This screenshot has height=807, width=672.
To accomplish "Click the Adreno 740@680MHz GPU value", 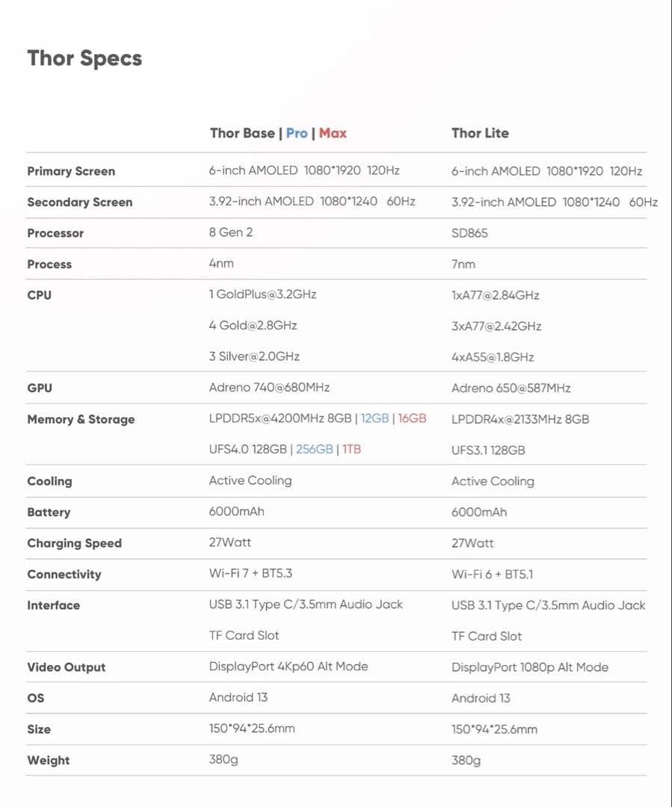I will tap(269, 387).
